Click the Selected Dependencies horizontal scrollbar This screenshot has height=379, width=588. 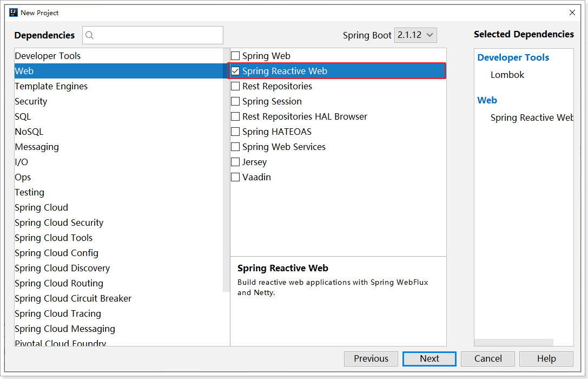pyautogui.click(x=514, y=342)
